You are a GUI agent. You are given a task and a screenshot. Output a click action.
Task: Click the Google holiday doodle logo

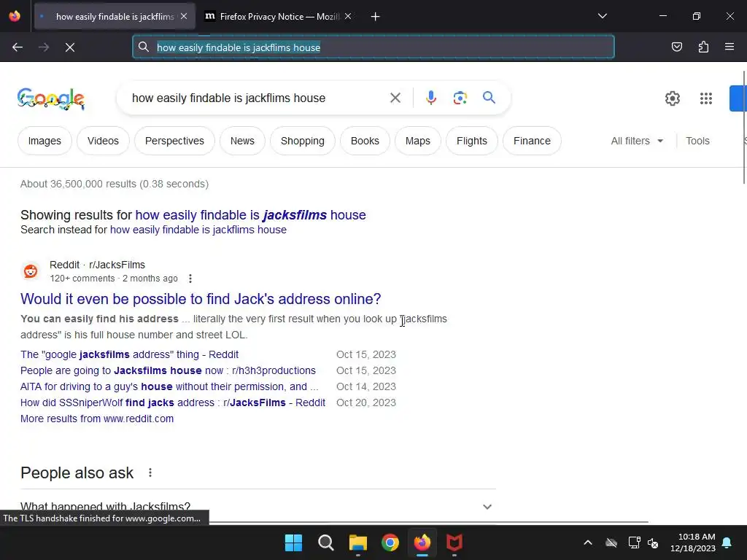click(51, 99)
